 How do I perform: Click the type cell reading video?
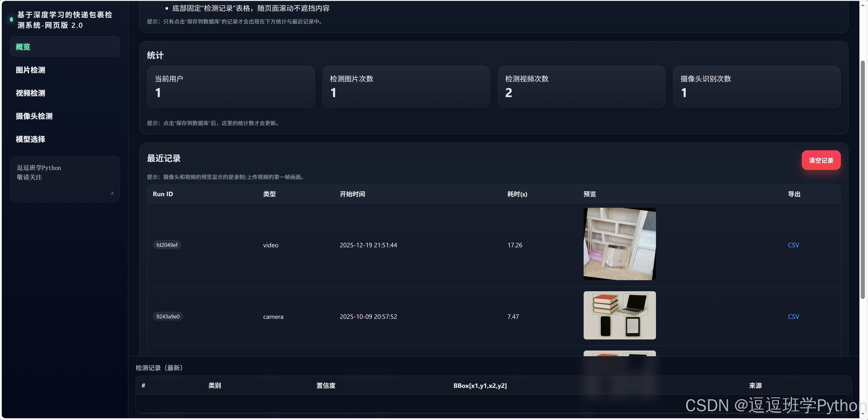click(x=271, y=245)
